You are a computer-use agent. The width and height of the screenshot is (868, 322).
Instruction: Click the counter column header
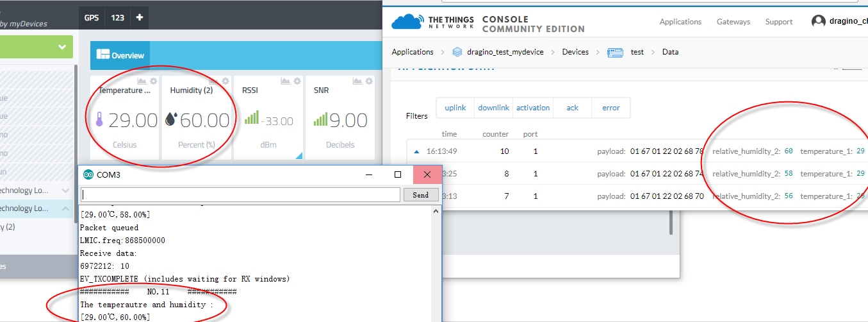pos(495,134)
